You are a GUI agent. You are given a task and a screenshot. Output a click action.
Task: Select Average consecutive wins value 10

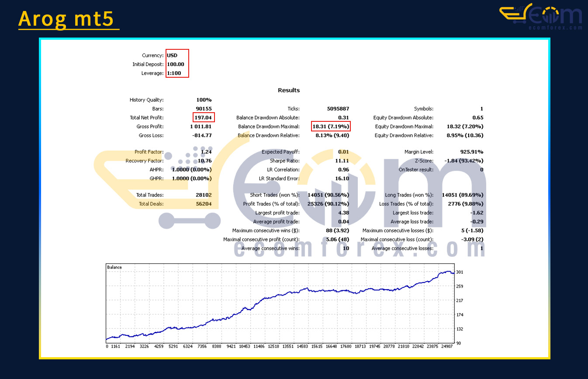click(x=346, y=248)
